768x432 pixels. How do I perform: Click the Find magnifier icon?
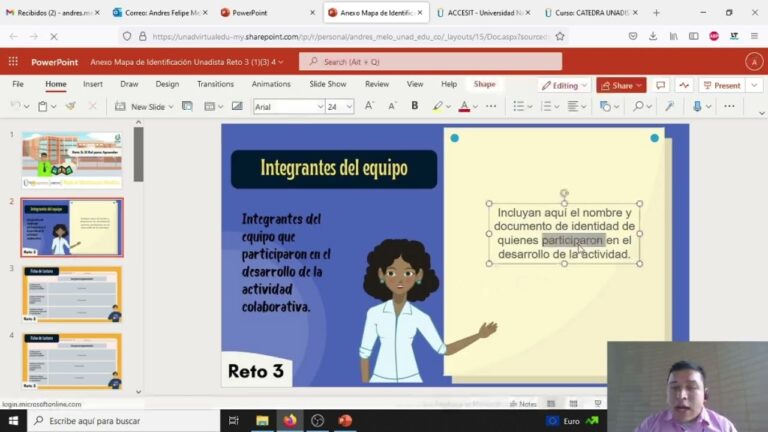[x=638, y=106]
